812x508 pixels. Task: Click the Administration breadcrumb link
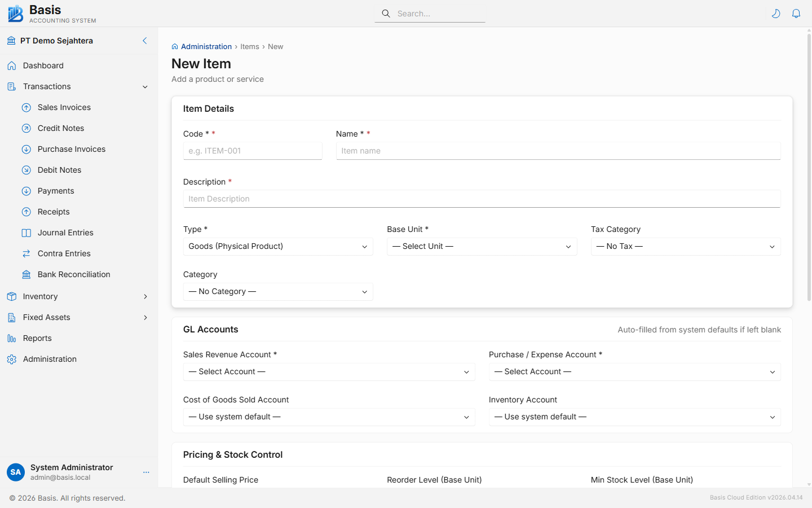click(x=206, y=46)
